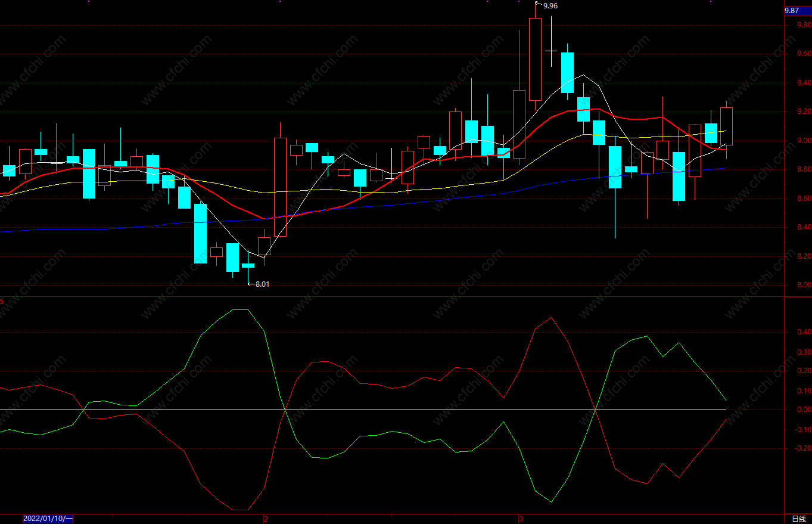The height and width of the screenshot is (524, 812).
Task: Click the 8.00 price axis label
Action: point(804,286)
